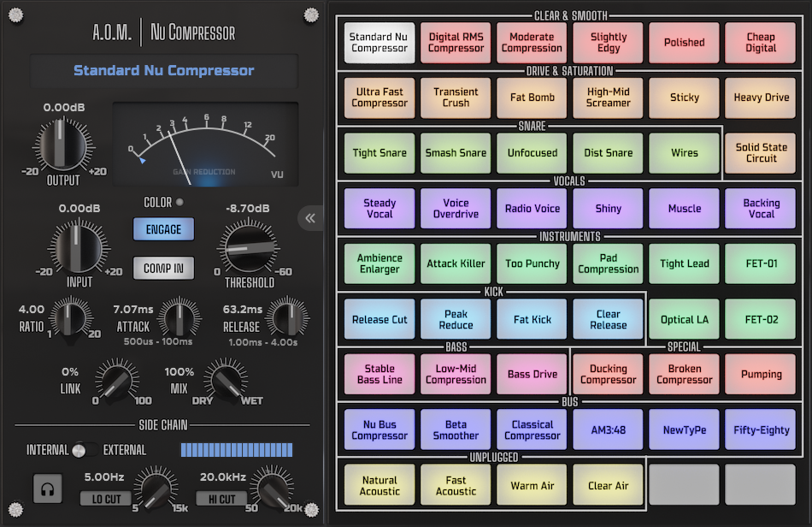This screenshot has height=527, width=812.
Task: Load the Stable Bass Line preset
Action: [380, 374]
